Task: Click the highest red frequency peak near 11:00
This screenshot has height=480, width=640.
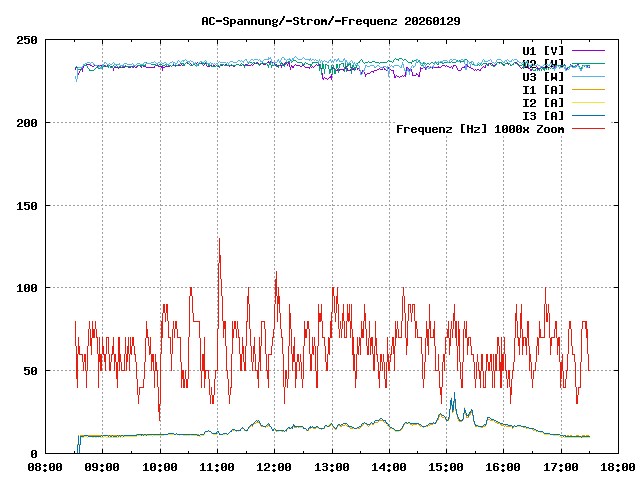Action: pyautogui.click(x=219, y=240)
